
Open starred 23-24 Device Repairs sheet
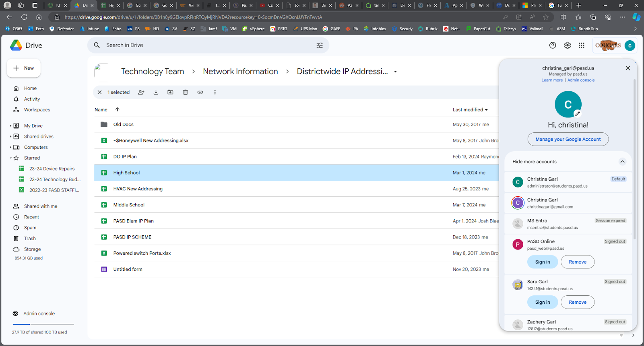pos(52,169)
